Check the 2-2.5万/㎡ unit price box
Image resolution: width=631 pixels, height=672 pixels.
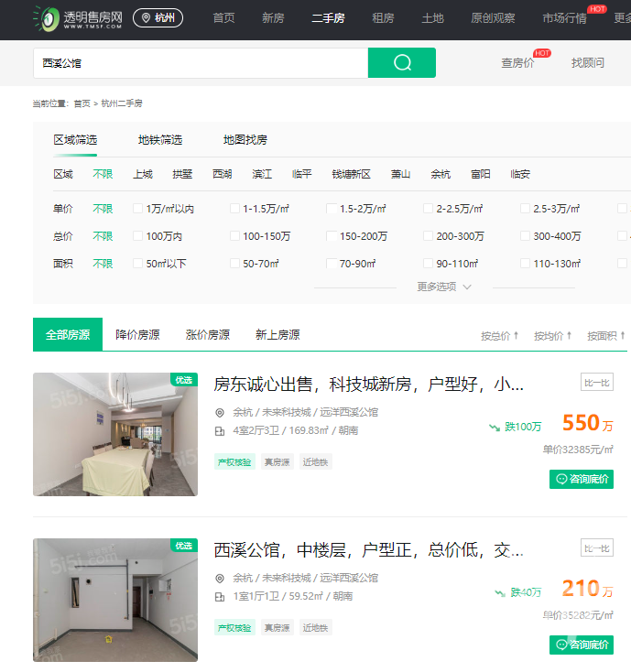click(x=428, y=209)
